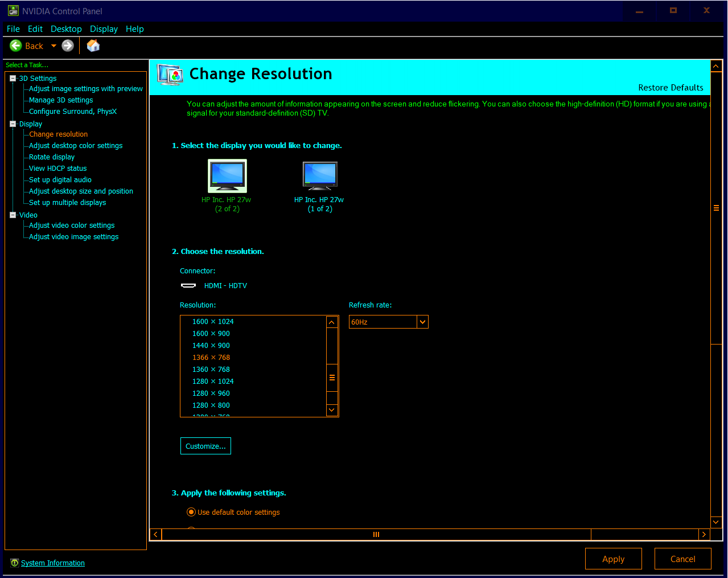Open the System Information link
Viewport: 728px width, 578px height.
(x=53, y=563)
